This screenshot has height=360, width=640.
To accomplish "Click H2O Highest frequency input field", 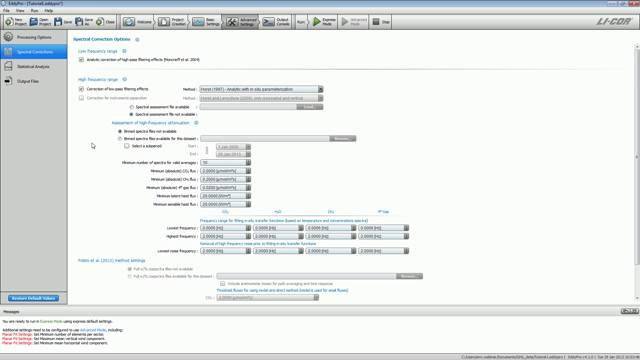I will click(x=278, y=236).
